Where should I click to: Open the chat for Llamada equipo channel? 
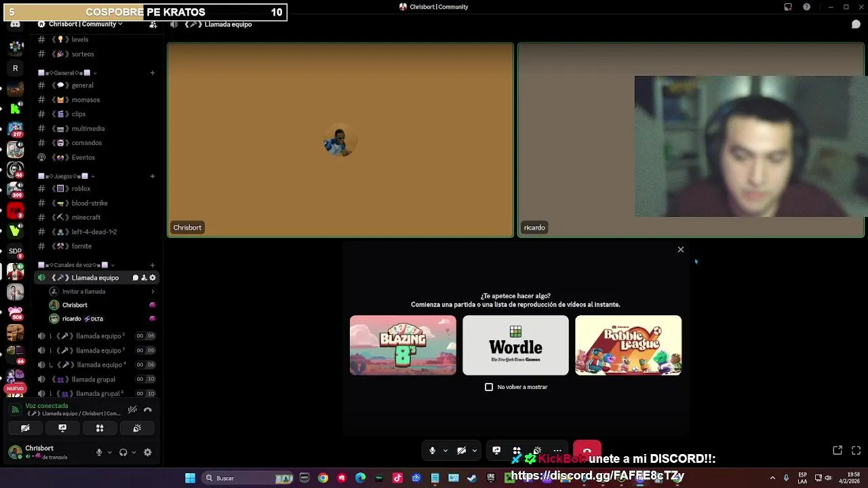(x=135, y=278)
